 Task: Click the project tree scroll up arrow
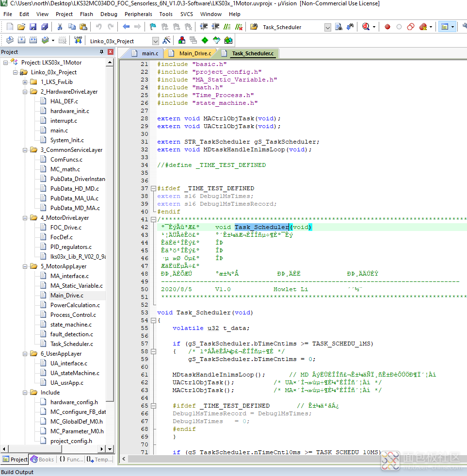tap(110, 63)
